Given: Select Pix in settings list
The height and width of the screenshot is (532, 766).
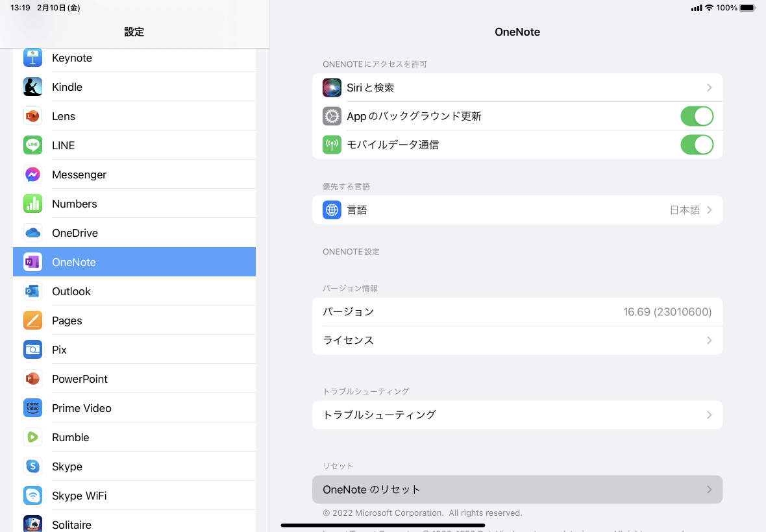Looking at the screenshot, I should point(134,350).
